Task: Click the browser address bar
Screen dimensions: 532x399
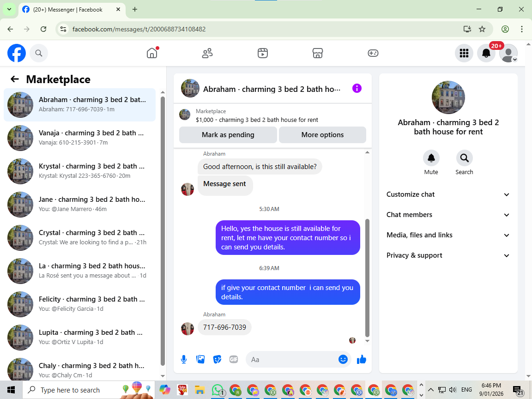Action: coord(265,29)
